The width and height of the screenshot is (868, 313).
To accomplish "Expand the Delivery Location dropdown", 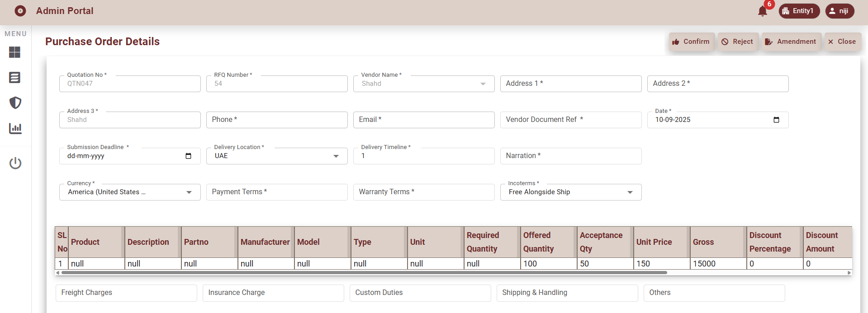I will 336,156.
